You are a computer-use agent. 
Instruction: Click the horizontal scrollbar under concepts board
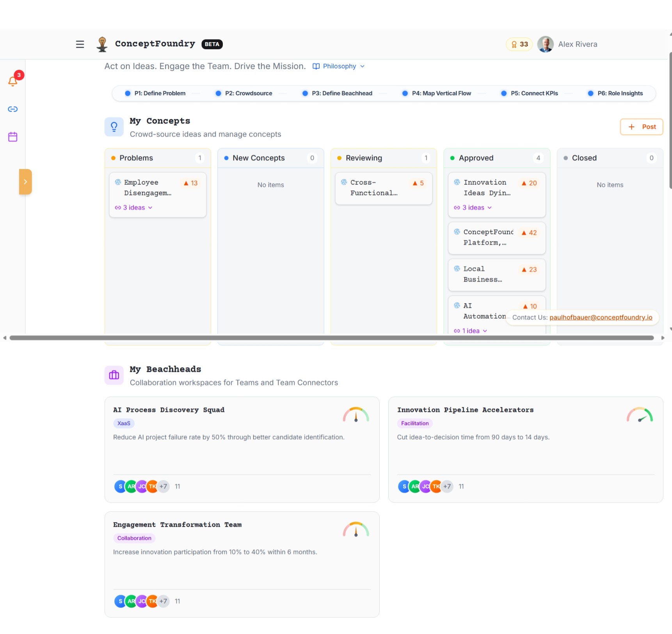tap(332, 338)
